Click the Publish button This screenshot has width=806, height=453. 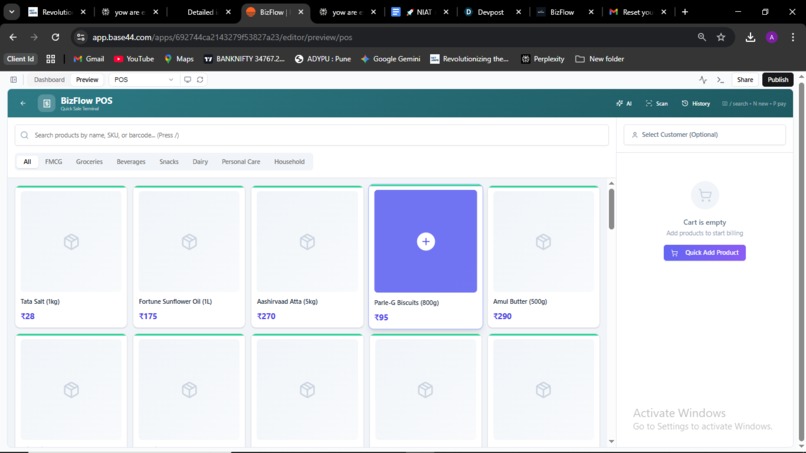click(778, 80)
